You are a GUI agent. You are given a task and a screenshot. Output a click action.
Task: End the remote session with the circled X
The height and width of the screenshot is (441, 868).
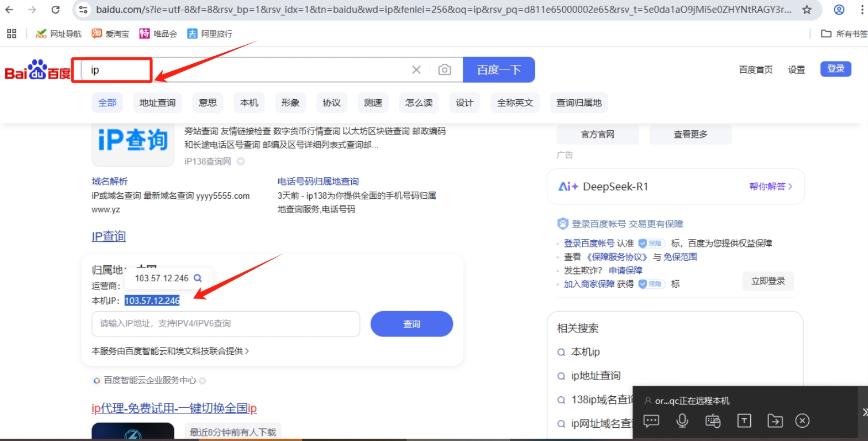click(802, 421)
